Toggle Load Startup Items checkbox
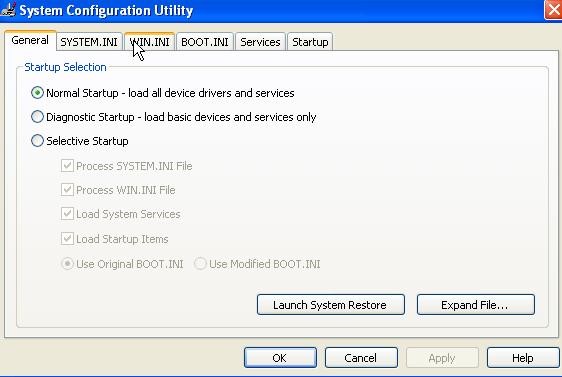This screenshot has width=562, height=377. tap(67, 239)
